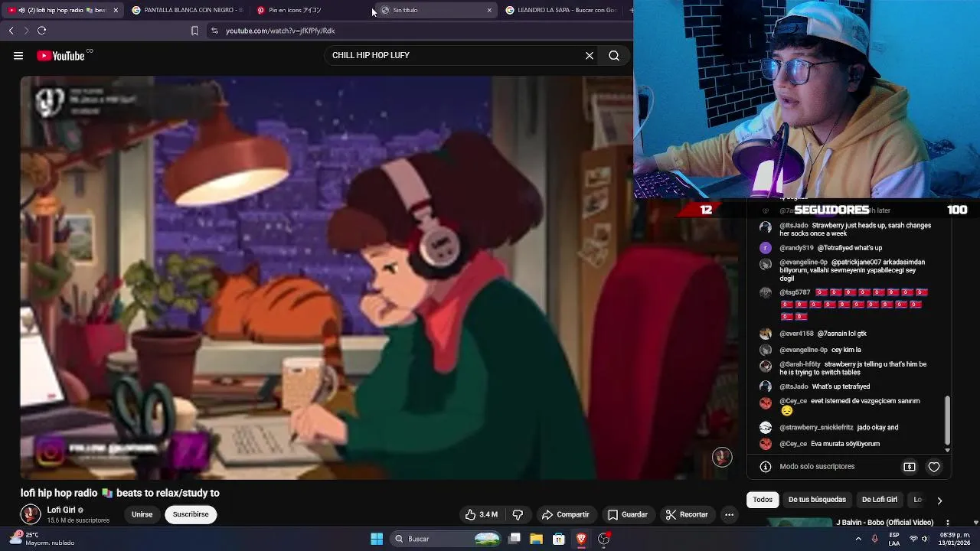The height and width of the screenshot is (551, 980).
Task: Click the microphone icon in system tray
Action: click(874, 539)
